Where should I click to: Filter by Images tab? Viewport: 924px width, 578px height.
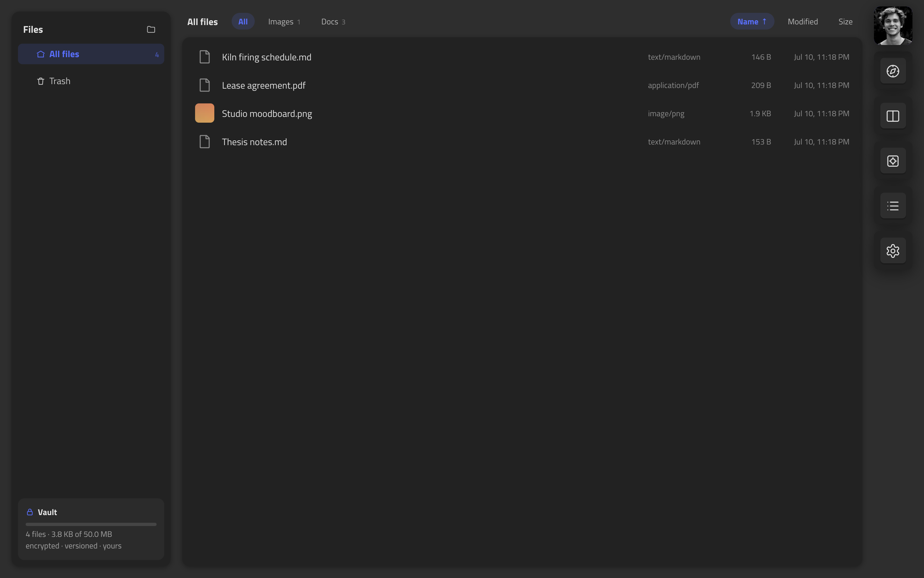(284, 22)
